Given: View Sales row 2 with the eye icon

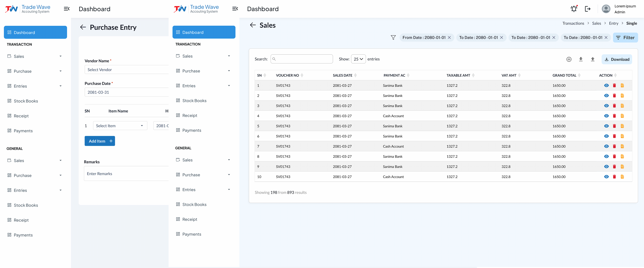Looking at the screenshot, I should (606, 96).
